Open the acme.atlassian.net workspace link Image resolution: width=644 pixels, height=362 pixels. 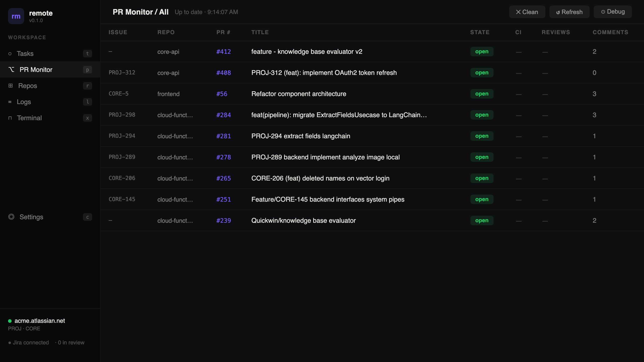point(39,321)
